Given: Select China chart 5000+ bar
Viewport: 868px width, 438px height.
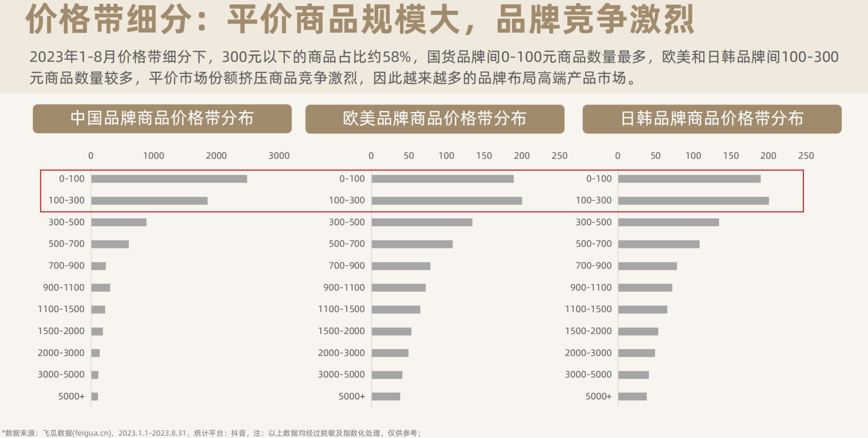Looking at the screenshot, I should click(95, 397).
